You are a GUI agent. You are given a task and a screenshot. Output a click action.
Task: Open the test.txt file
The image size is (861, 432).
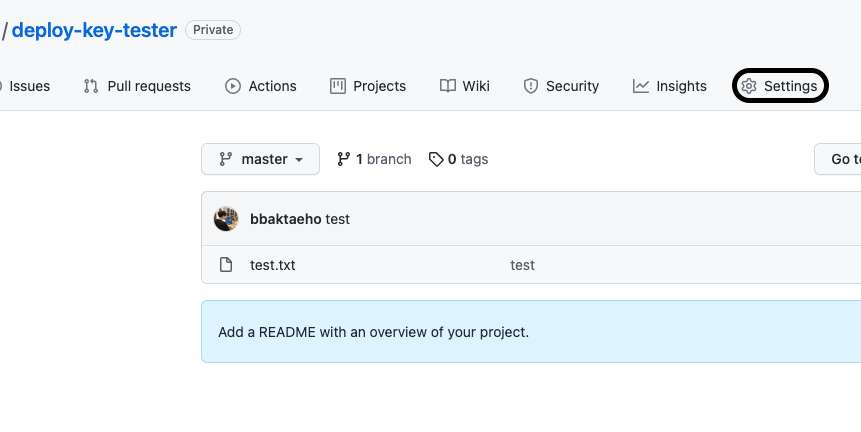[x=272, y=265]
